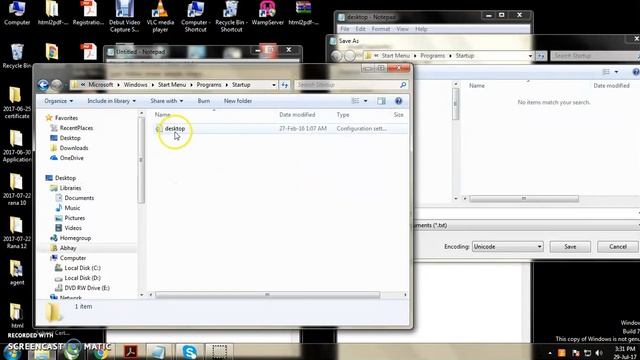Open the Organize dropdown menu

pyautogui.click(x=59, y=101)
